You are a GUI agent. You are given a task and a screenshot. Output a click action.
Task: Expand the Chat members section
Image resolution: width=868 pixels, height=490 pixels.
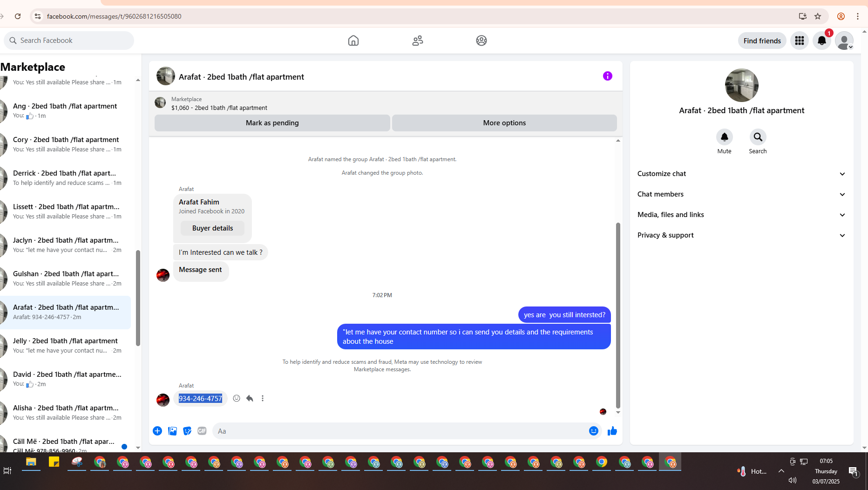pos(741,194)
